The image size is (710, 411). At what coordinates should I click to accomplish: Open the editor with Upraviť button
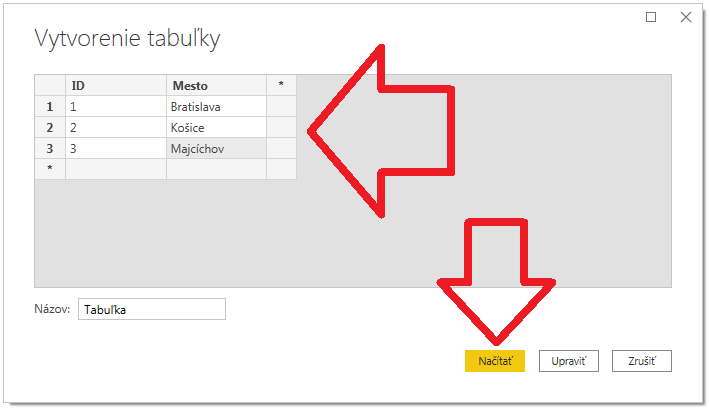569,361
